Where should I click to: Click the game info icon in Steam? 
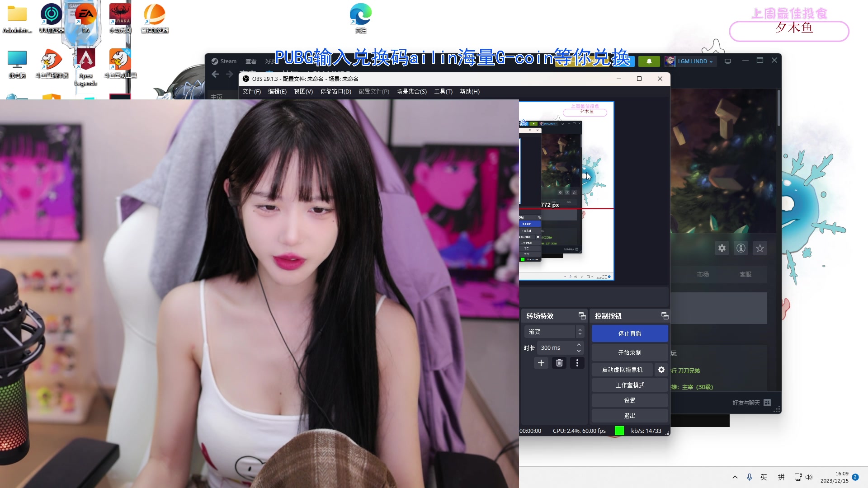[x=741, y=248]
